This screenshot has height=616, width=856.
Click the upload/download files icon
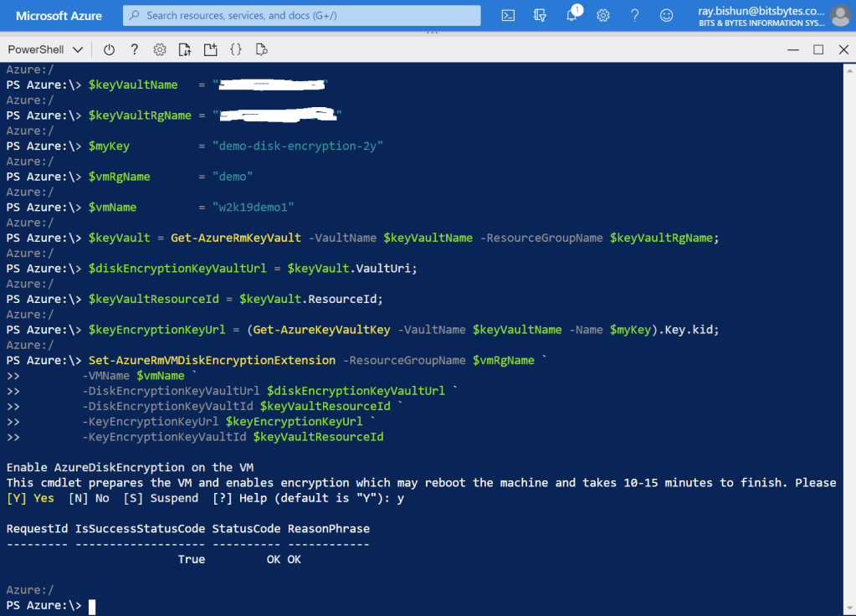[x=185, y=49]
